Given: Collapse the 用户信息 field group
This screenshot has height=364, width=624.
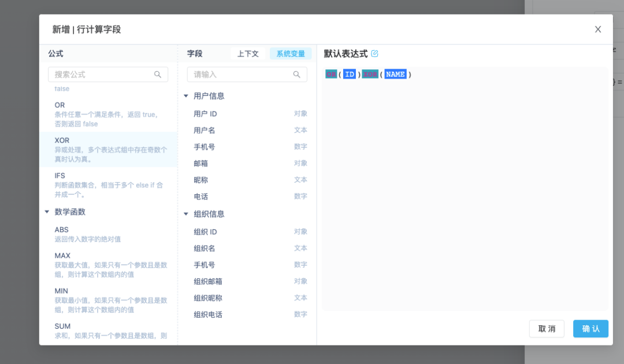Looking at the screenshot, I should click(x=186, y=96).
